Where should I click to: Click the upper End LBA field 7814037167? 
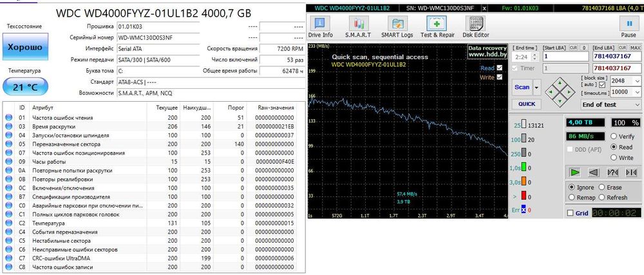pos(616,56)
